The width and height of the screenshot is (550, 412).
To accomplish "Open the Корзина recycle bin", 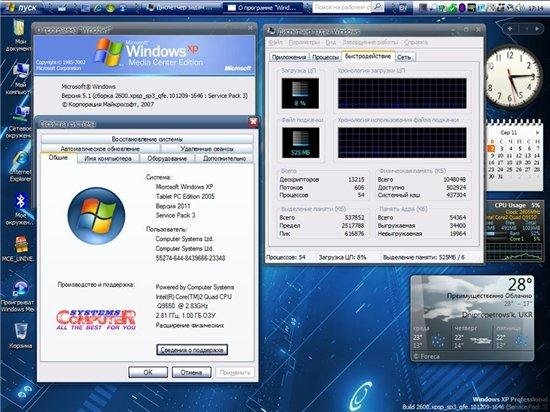I will (20, 336).
